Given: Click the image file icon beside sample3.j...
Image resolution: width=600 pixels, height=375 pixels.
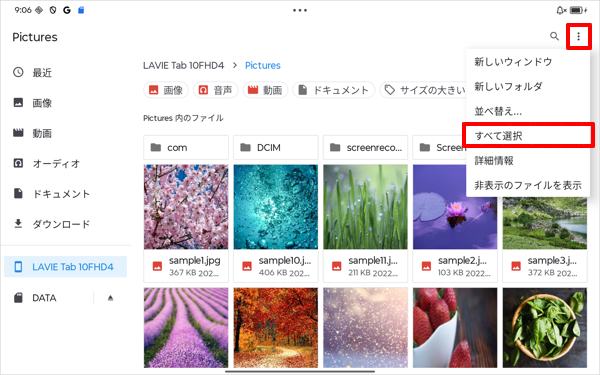Looking at the screenshot, I should pos(516,266).
